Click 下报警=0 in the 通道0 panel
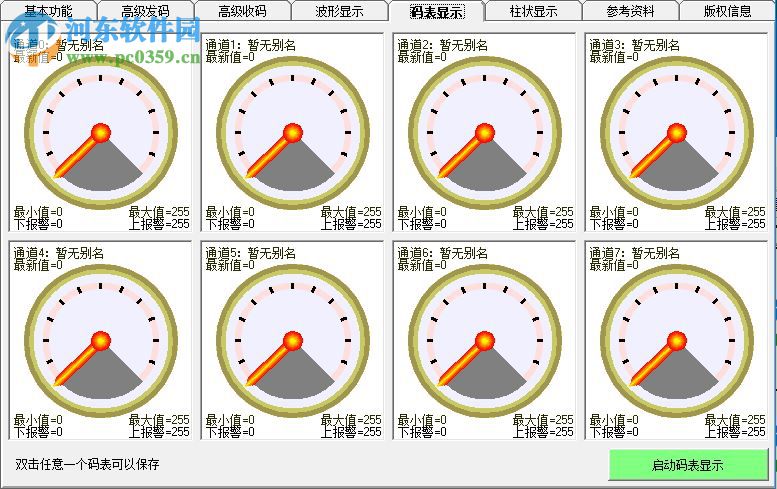 38,224
